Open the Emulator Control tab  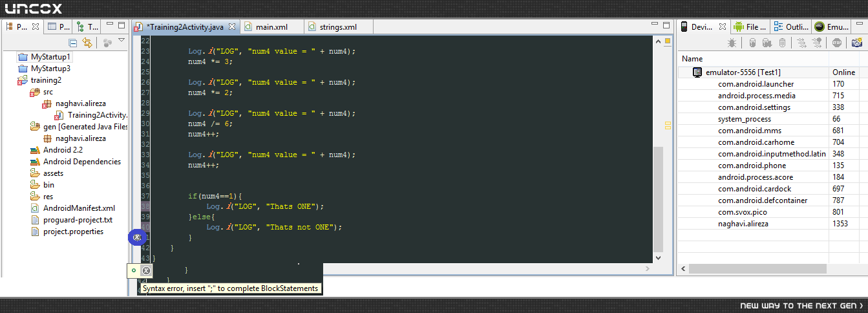(831, 27)
